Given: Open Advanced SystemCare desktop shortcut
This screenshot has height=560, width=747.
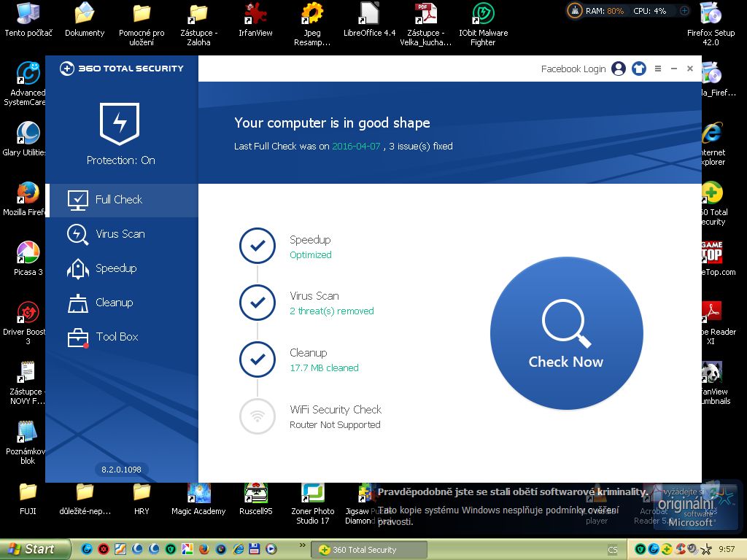Looking at the screenshot, I should pyautogui.click(x=27, y=84).
